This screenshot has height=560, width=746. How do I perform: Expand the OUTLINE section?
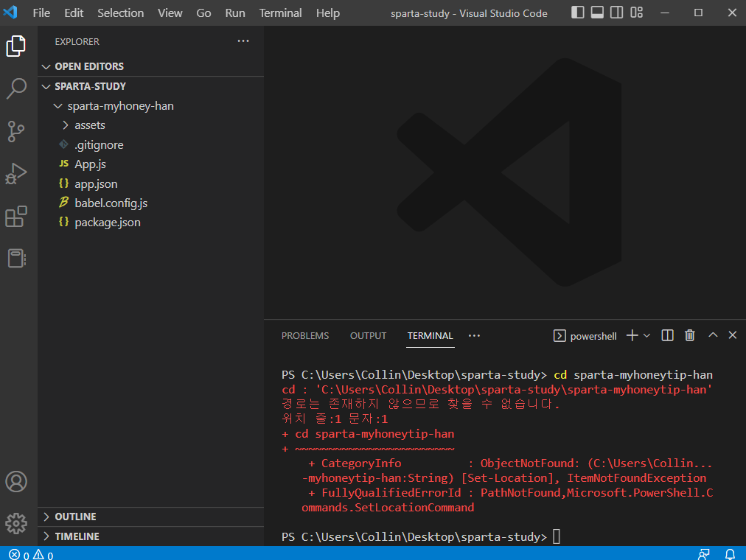[151, 517]
